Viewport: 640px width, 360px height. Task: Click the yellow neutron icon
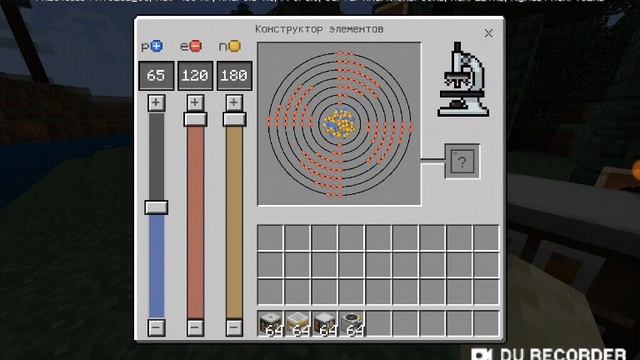(235, 46)
